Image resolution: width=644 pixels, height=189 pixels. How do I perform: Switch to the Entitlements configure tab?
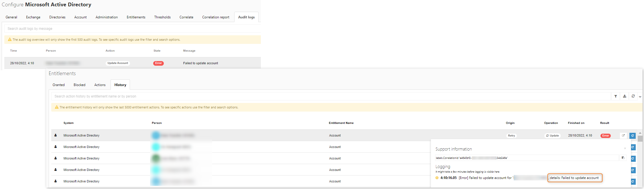point(136,17)
